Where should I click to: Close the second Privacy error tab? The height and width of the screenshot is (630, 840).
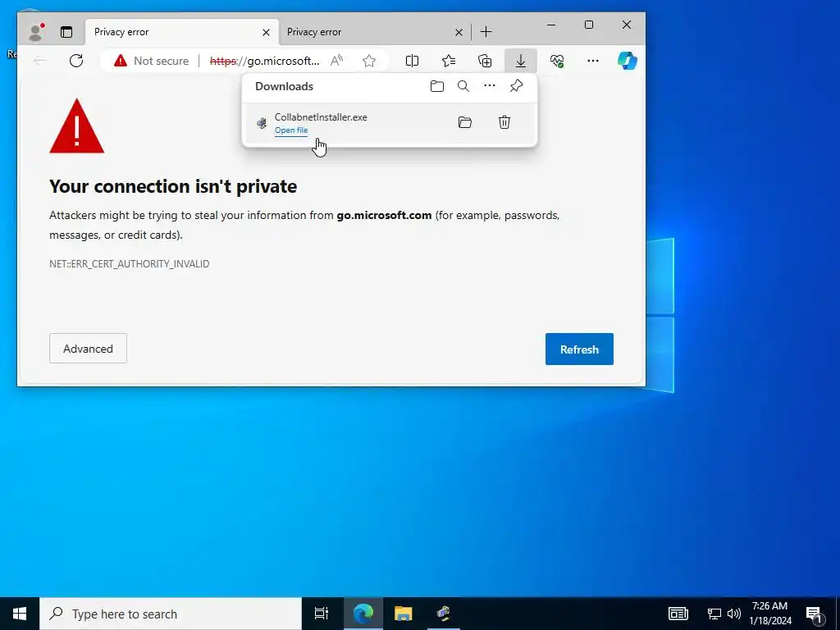tap(459, 33)
